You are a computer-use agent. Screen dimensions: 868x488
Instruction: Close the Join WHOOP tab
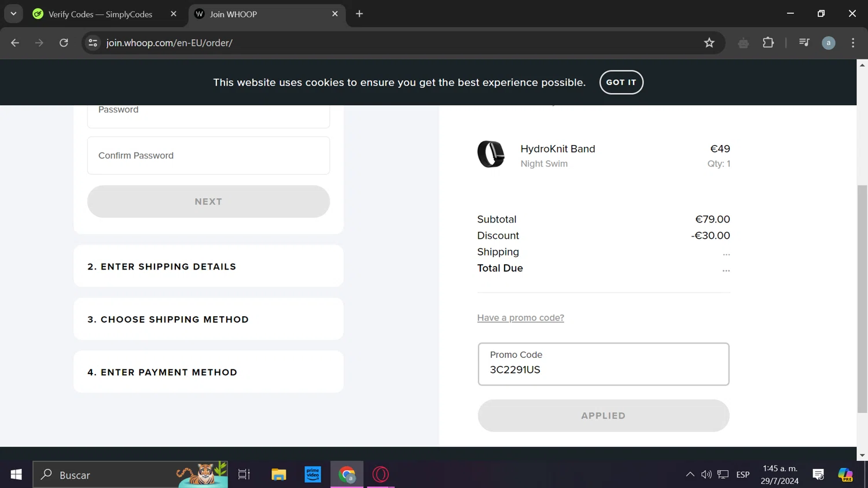click(335, 14)
